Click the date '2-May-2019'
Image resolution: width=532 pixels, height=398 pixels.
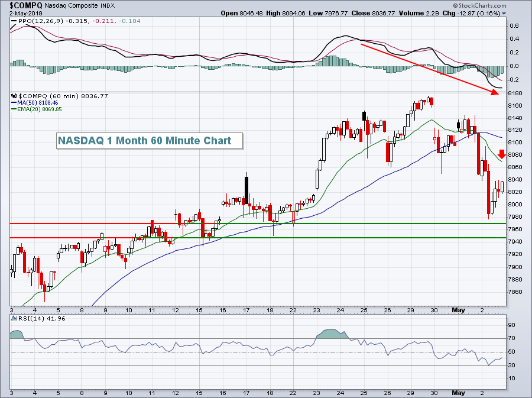click(26, 13)
